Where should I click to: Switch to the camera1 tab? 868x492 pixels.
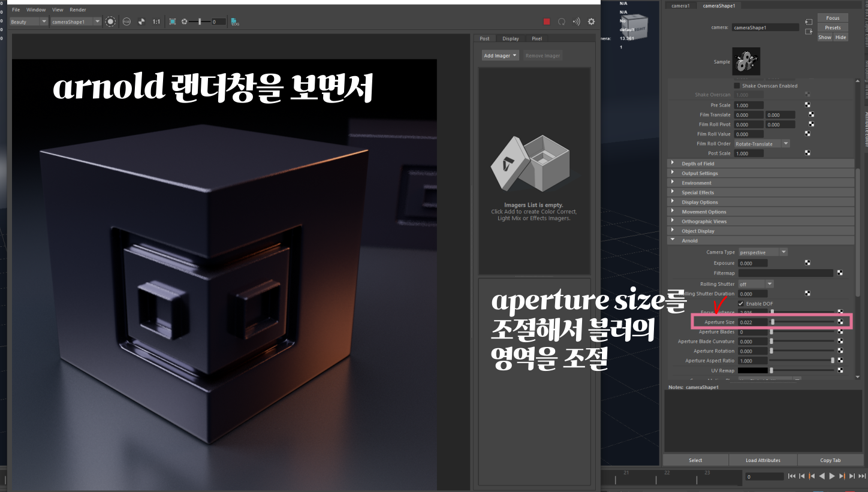680,5
